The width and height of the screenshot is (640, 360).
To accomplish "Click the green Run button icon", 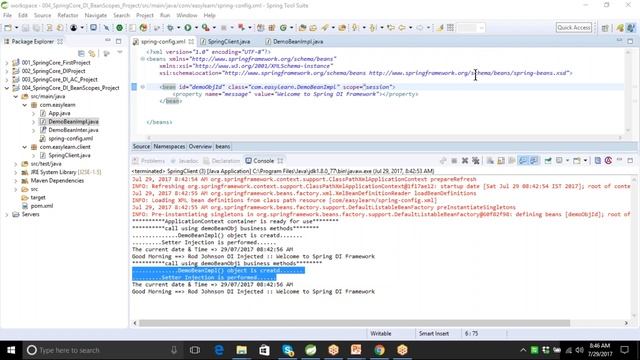I will pos(188,28).
